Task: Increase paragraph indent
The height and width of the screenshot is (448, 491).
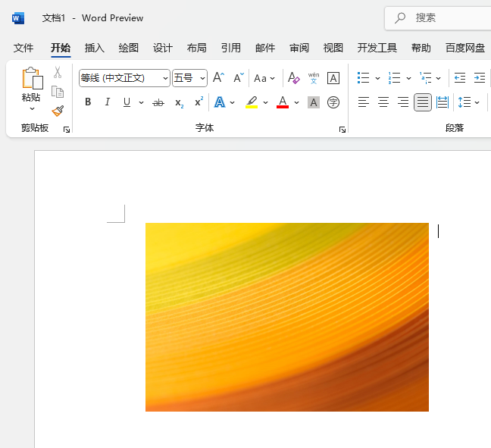Action: tap(480, 77)
